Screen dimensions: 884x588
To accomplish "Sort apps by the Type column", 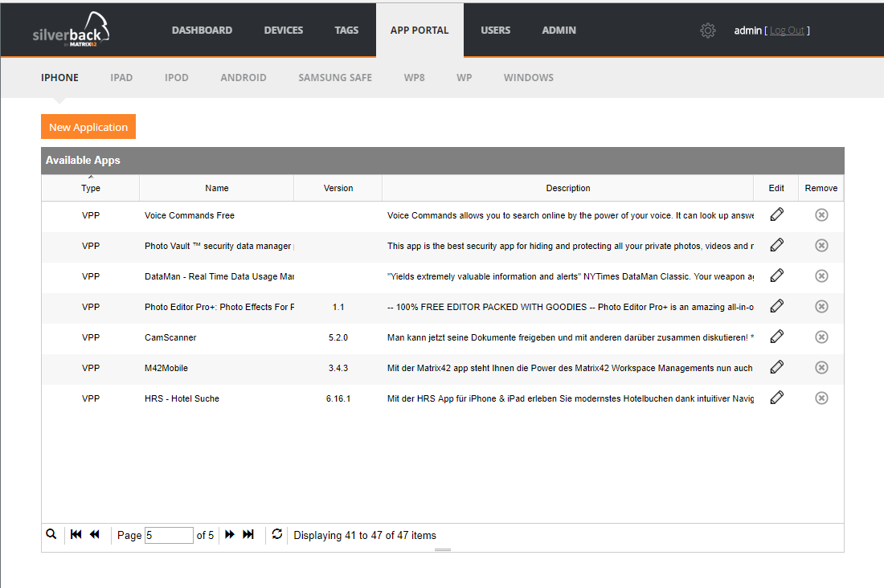I will click(90, 188).
